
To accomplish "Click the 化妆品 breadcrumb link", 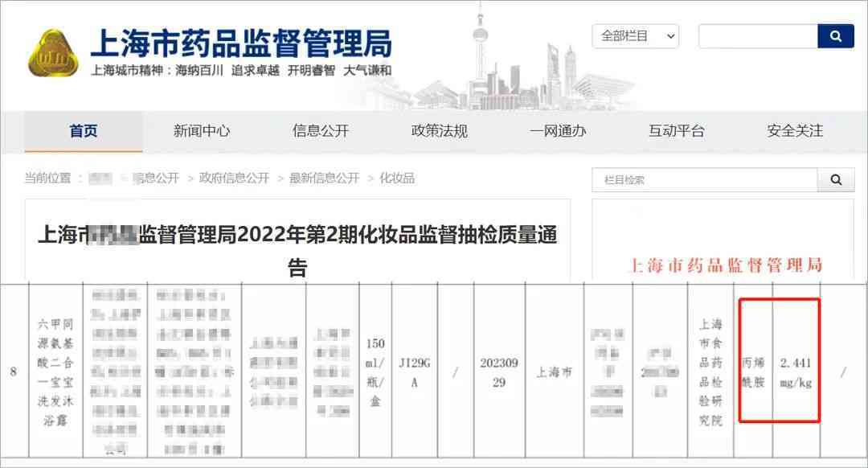I will (x=397, y=179).
